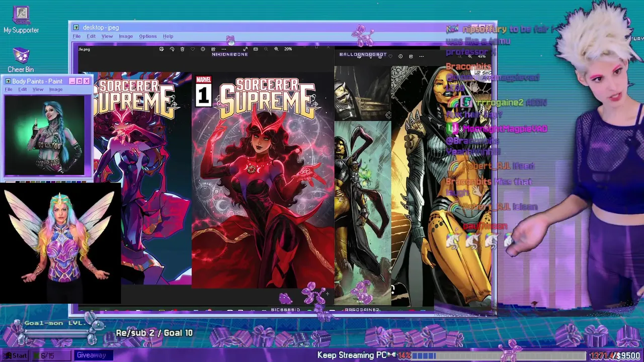Viewport: 644px width, 362px height.
Task: Click the slideshow icon next to expand arrows
Action: 256,49
